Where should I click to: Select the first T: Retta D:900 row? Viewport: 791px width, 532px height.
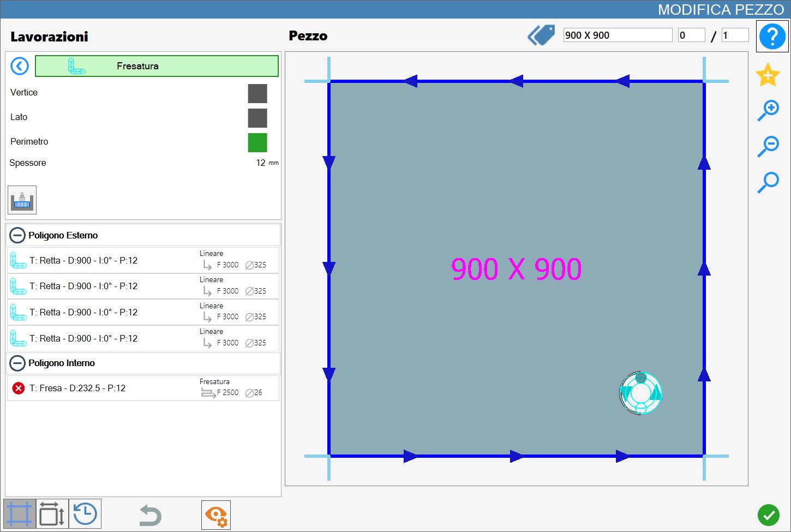point(143,260)
